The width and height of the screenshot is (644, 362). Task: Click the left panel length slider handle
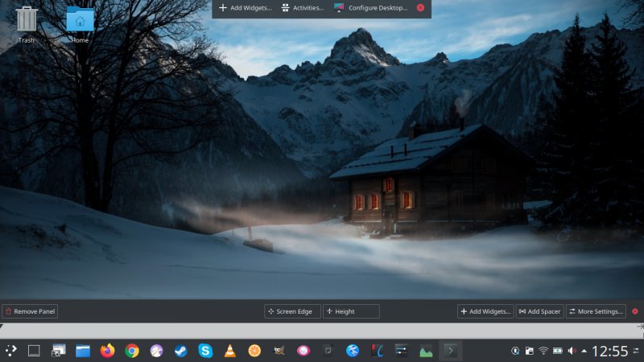[x=2, y=327]
